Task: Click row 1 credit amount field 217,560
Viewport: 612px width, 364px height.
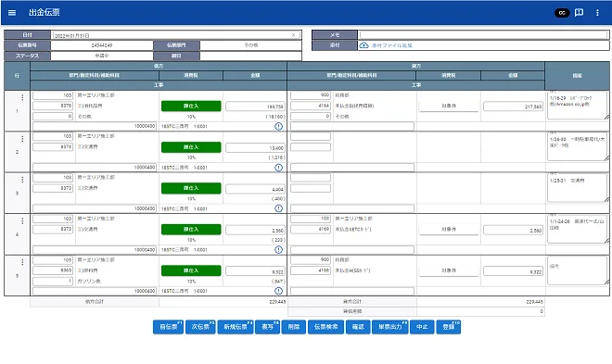Action: (x=513, y=107)
